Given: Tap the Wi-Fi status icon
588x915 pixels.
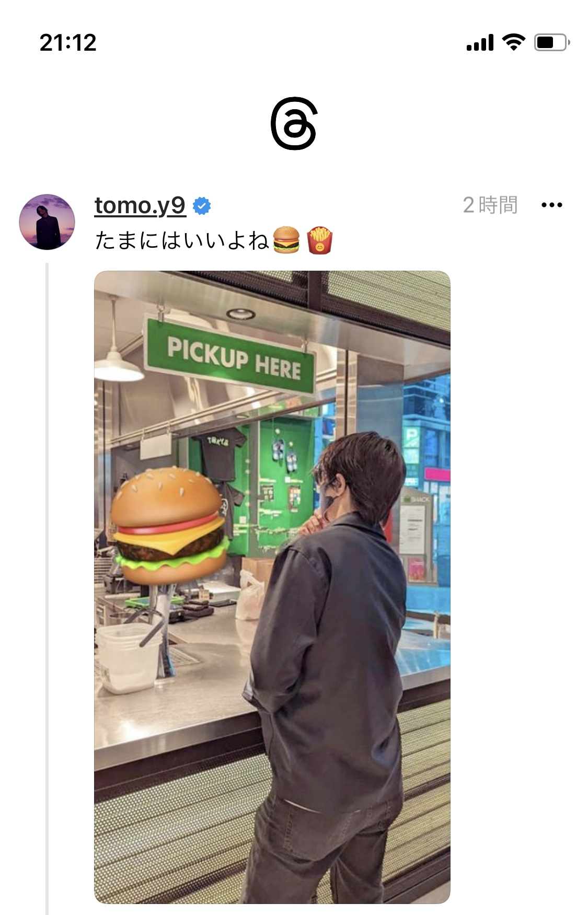Looking at the screenshot, I should click(x=514, y=42).
